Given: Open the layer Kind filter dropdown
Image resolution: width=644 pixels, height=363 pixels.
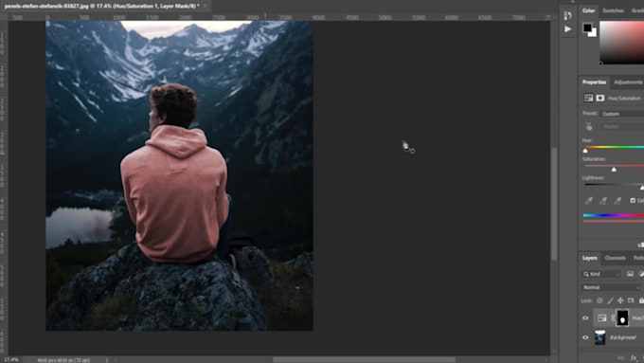Looking at the screenshot, I should pos(601,274).
